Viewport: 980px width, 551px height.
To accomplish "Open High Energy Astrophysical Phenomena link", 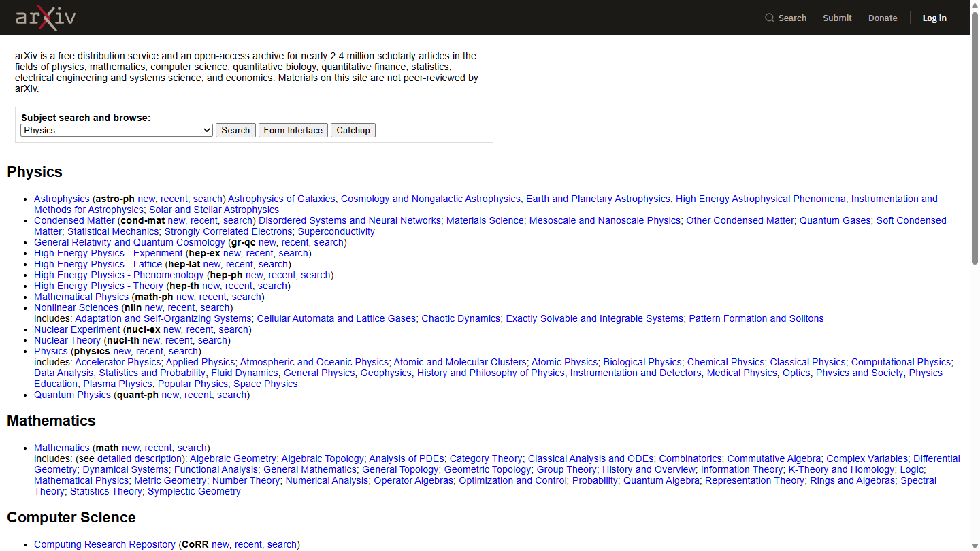I will 761,199.
